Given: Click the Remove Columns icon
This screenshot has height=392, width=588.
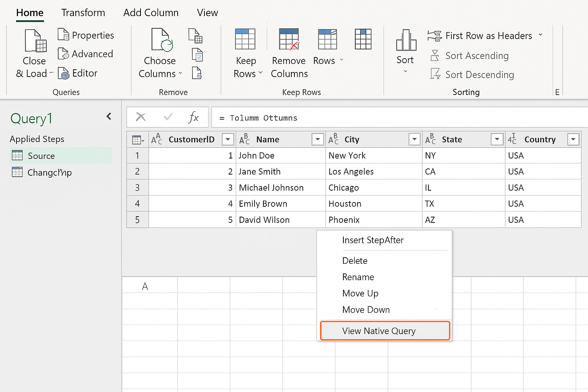Looking at the screenshot, I should [x=289, y=39].
